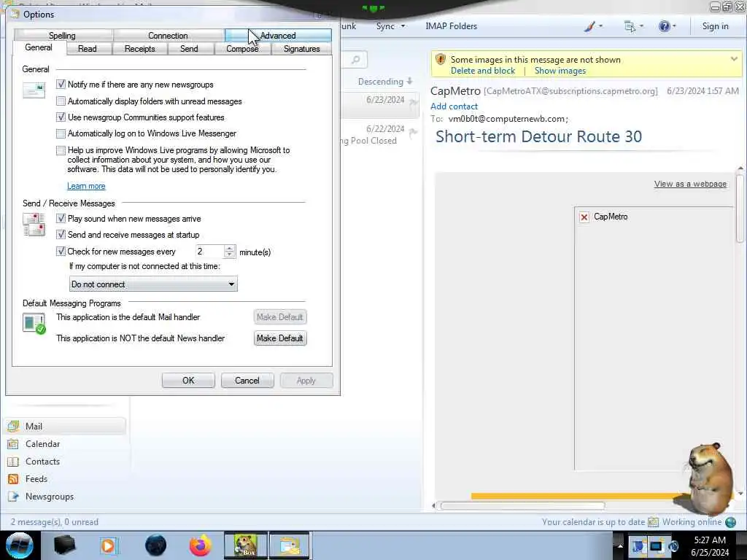Click the search magnifier icon
747x560 pixels.
coord(355,60)
